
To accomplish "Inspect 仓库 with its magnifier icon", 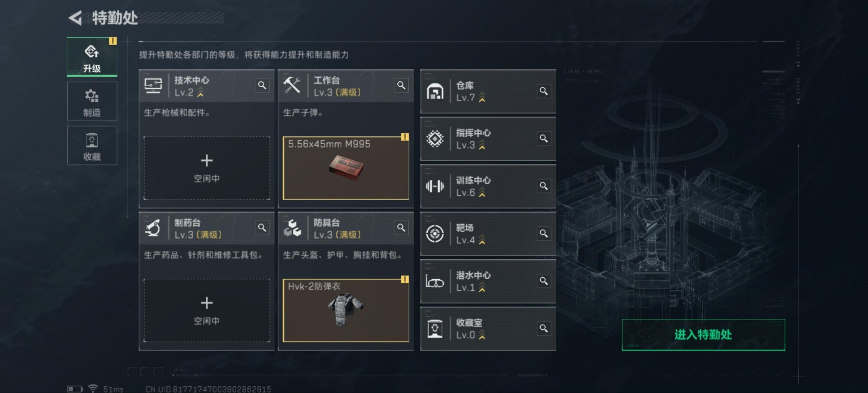I will click(543, 91).
